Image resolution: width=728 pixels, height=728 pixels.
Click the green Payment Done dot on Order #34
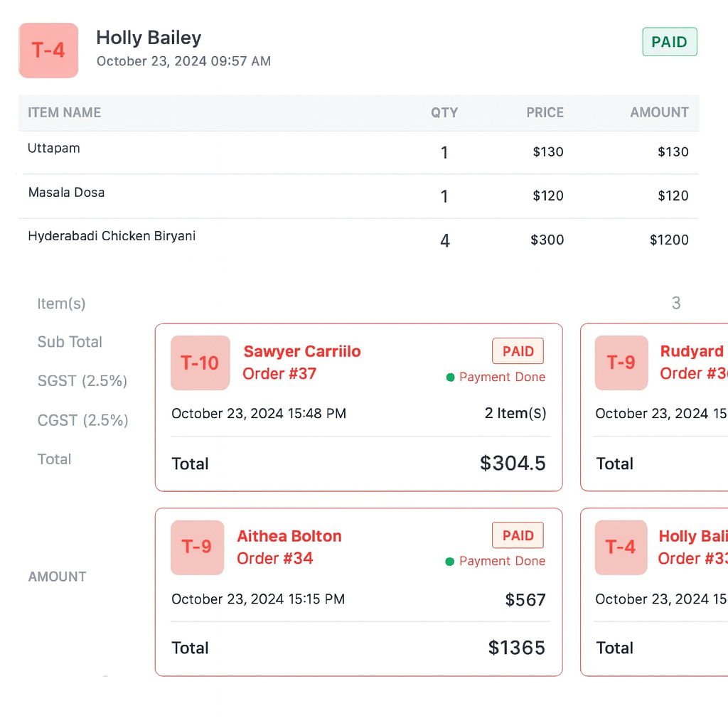coord(449,562)
